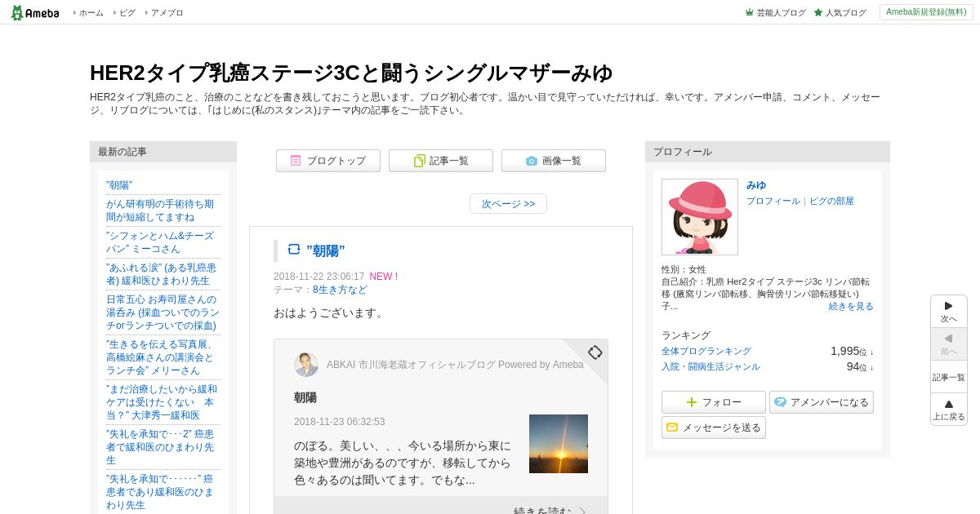Click floating 記事一覧 button

[x=949, y=377]
